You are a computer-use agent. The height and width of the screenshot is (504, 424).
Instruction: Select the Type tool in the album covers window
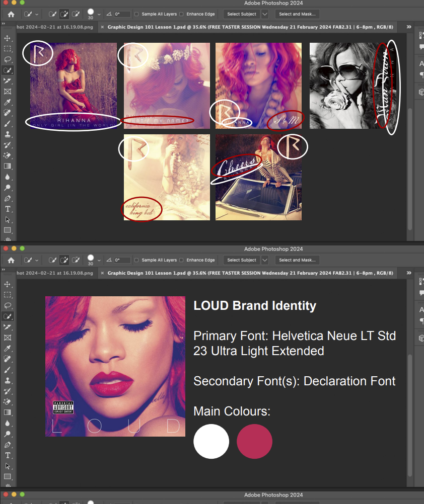coord(8,209)
